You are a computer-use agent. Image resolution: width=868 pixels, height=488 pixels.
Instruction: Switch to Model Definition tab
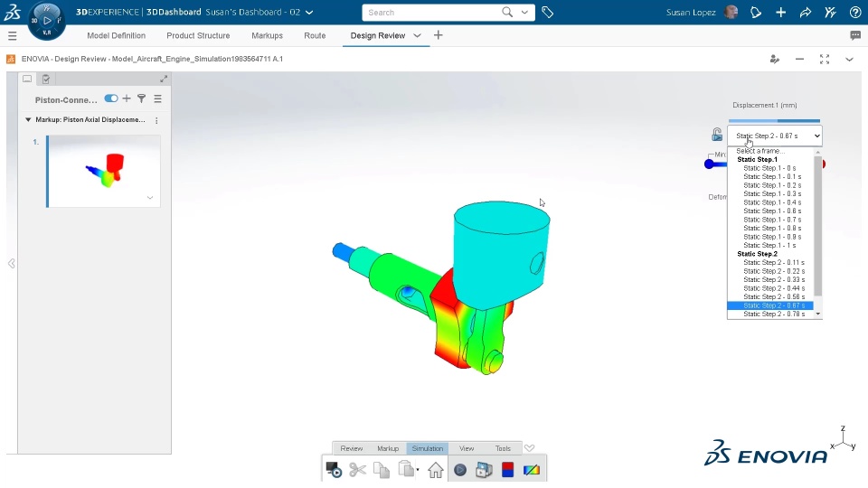(x=117, y=35)
